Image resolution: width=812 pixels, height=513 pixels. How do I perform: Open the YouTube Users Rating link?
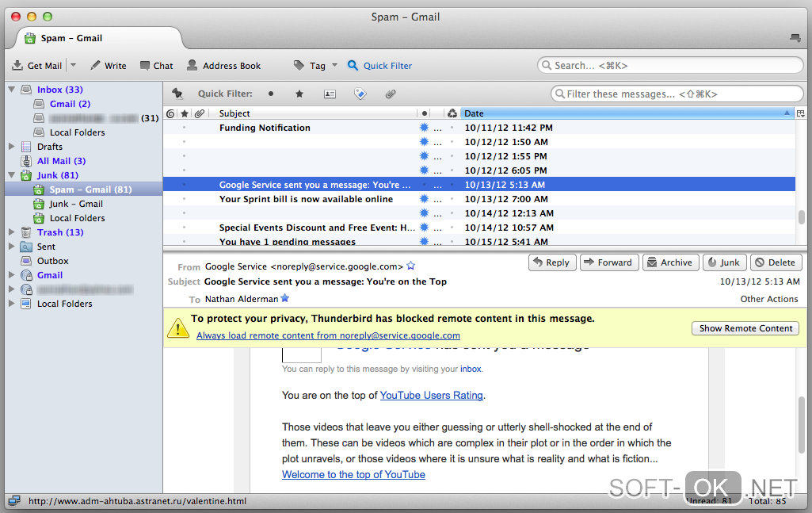tap(432, 395)
